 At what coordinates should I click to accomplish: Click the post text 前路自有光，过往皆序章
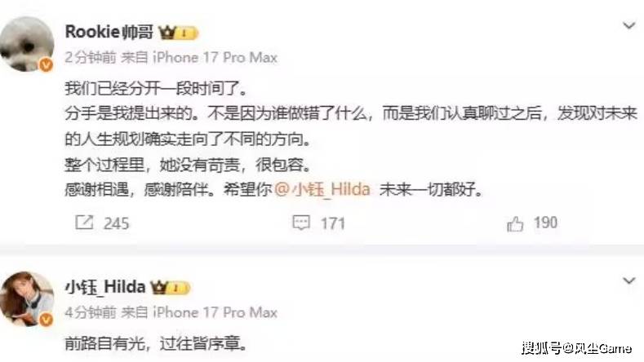pyautogui.click(x=156, y=343)
